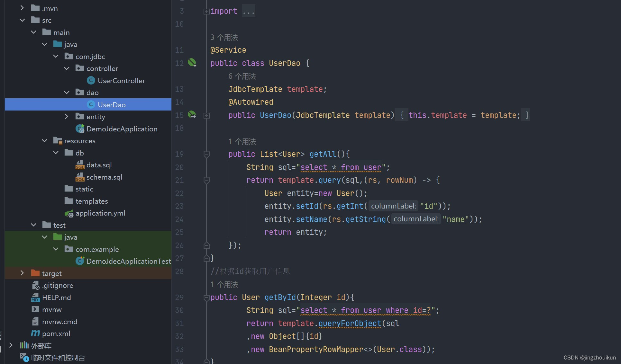The height and width of the screenshot is (364, 621).
Task: Fold the getById method at line 29
Action: click(206, 298)
